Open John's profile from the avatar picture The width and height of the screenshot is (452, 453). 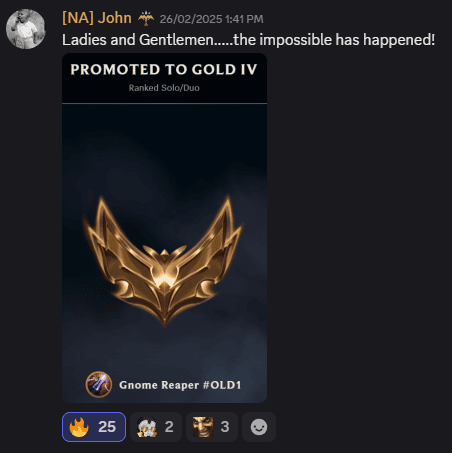(x=26, y=29)
